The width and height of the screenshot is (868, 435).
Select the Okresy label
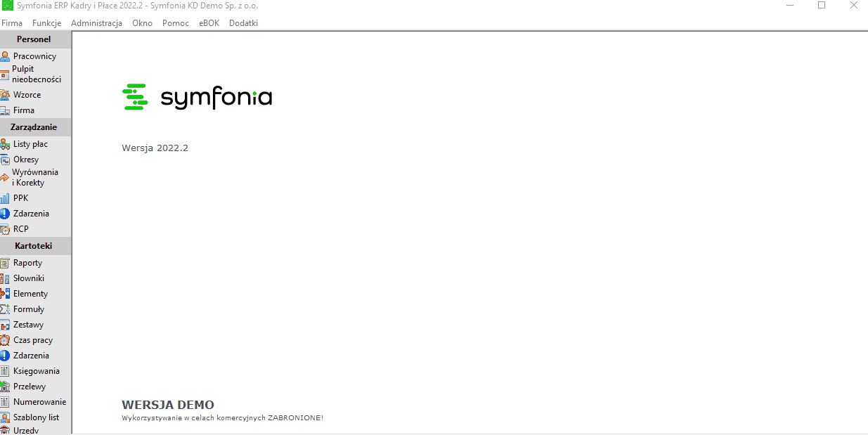point(26,160)
